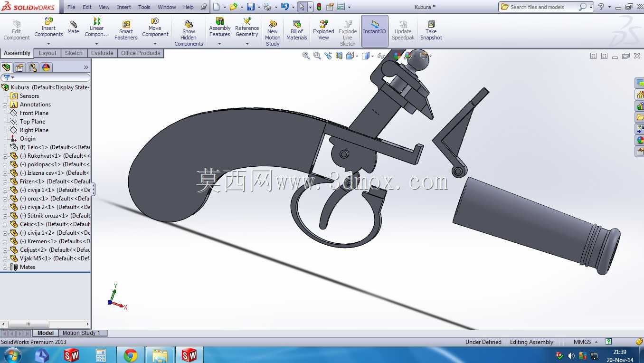
Task: Expand the FeatureManager panel with the double chevron
Action: pyautogui.click(x=86, y=67)
